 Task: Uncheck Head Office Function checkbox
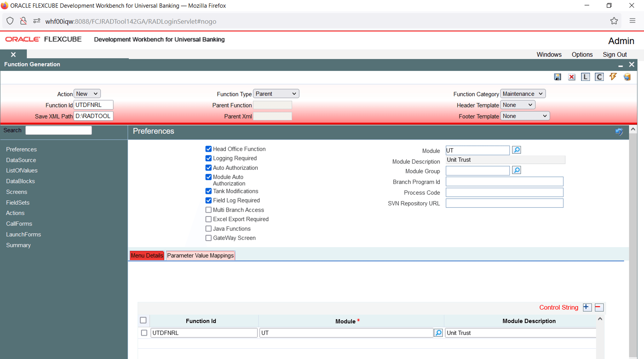pyautogui.click(x=208, y=149)
